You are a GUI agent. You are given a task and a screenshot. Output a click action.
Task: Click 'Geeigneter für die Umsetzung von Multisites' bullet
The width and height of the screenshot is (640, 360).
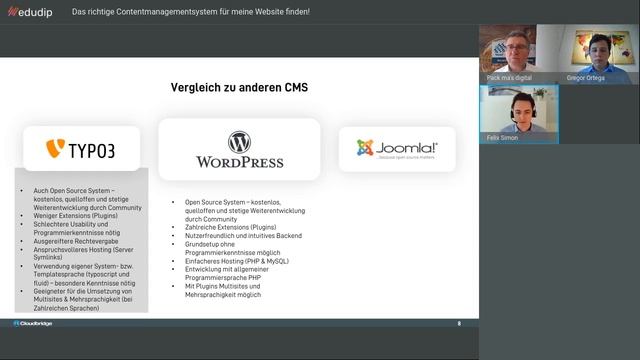click(x=83, y=299)
